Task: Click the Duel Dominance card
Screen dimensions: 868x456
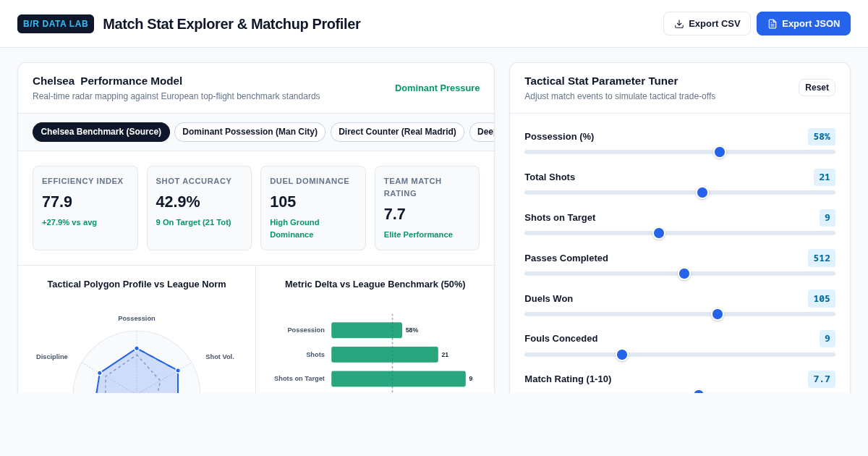Action: tap(313, 208)
